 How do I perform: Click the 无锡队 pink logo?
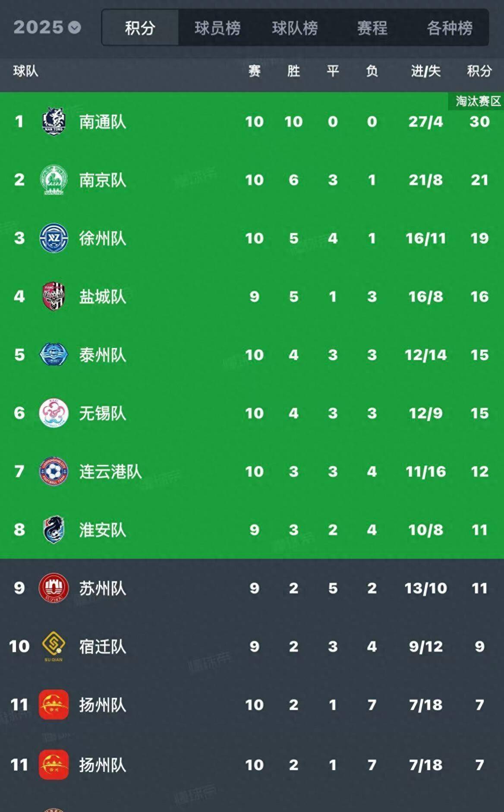pyautogui.click(x=54, y=413)
